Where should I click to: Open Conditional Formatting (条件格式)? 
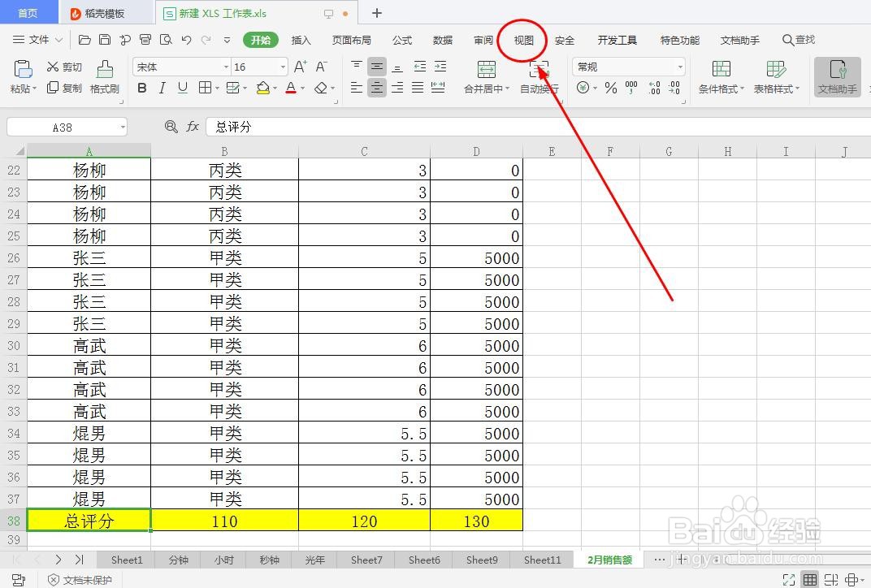(721, 76)
